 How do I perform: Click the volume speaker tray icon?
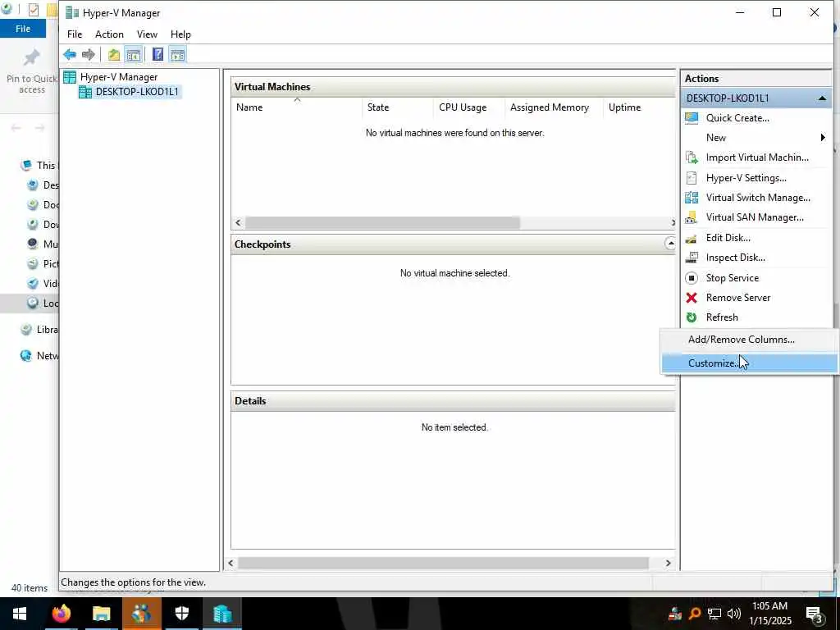click(x=734, y=614)
